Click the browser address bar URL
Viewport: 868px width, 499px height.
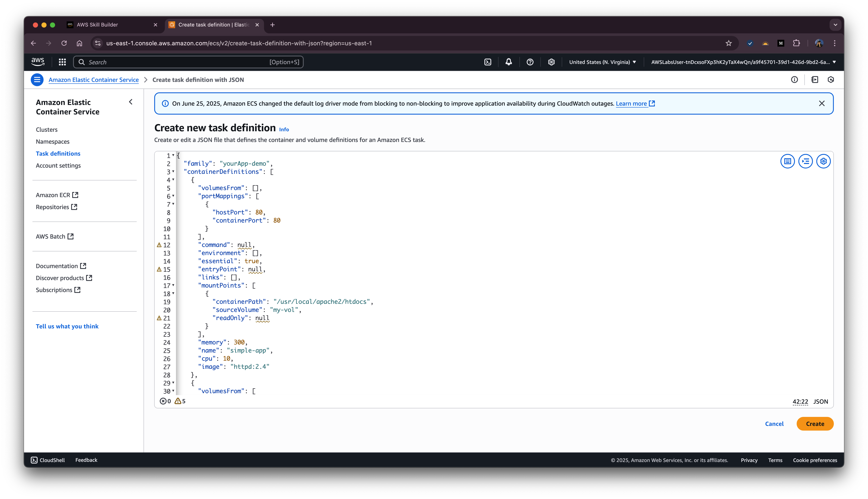click(x=239, y=43)
